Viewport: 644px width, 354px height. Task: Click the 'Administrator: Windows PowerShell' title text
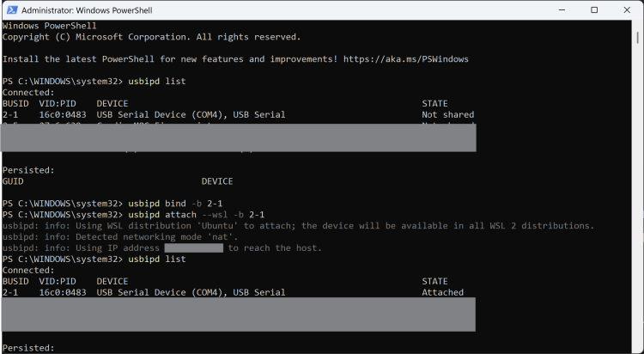[91, 9]
